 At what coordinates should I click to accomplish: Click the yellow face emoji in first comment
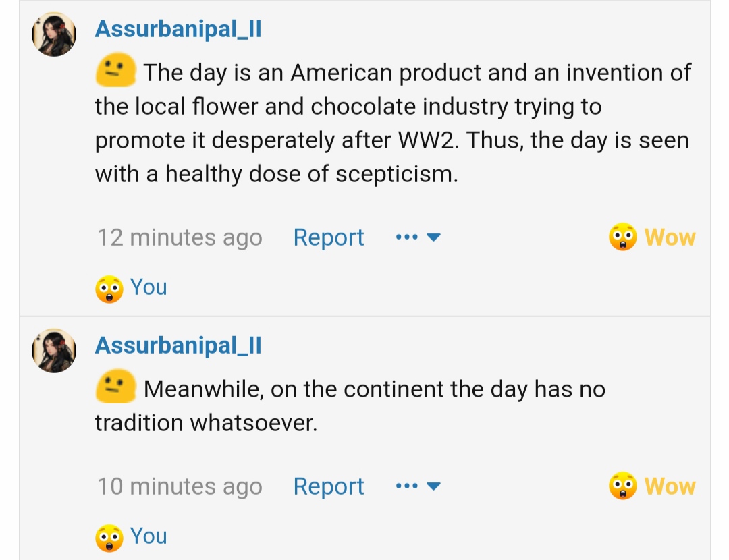(x=116, y=72)
